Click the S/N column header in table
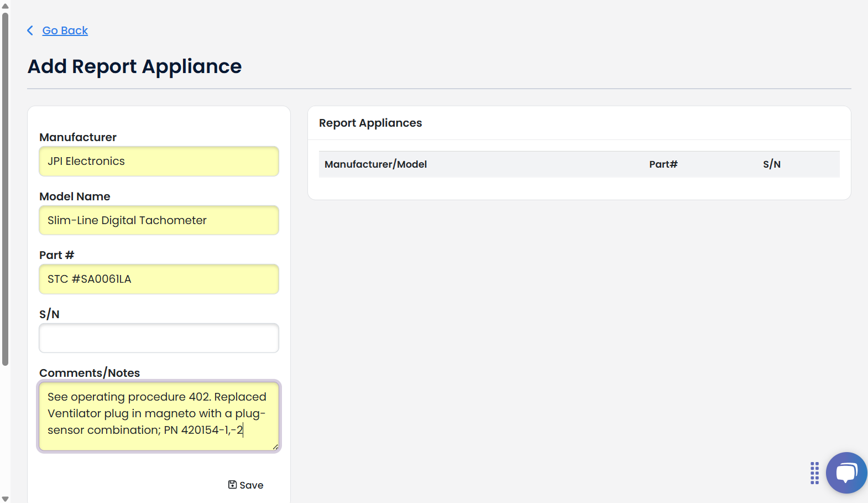Screen dimensions: 868x503 [x=772, y=164]
